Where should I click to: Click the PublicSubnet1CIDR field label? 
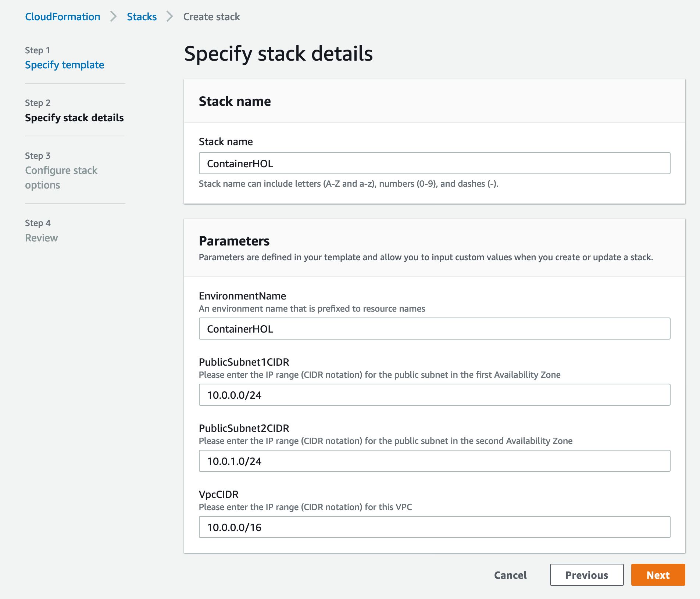[x=244, y=362]
